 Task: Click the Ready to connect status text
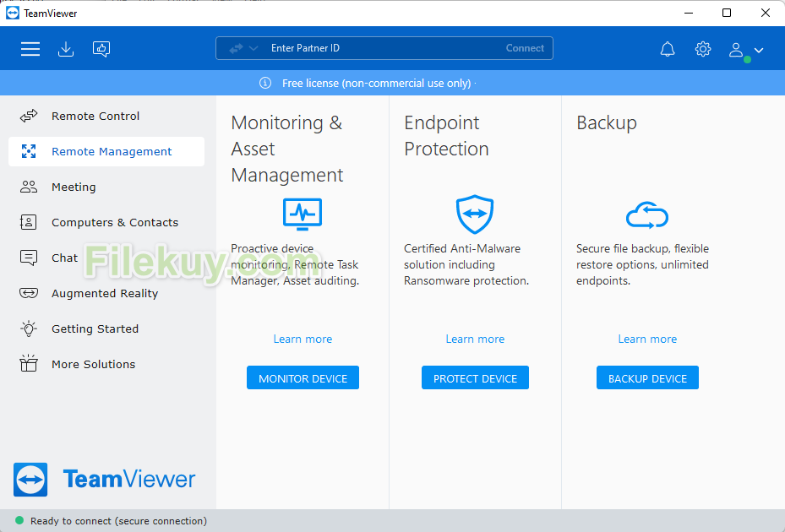pos(118,521)
